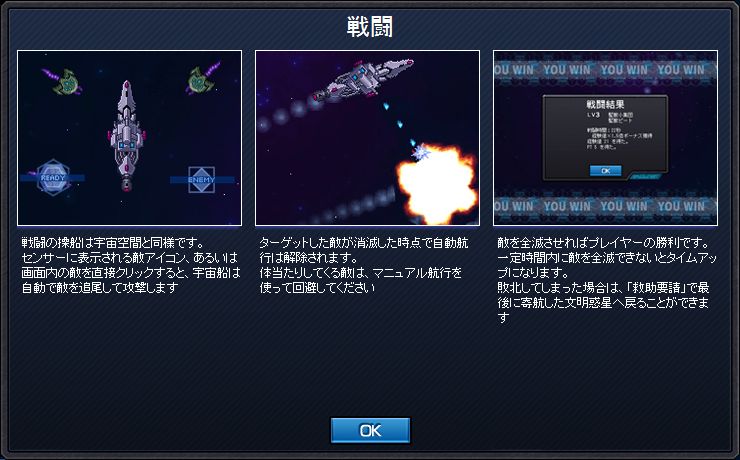
Task: Click the 戦闘 dialog title
Action: [370, 26]
